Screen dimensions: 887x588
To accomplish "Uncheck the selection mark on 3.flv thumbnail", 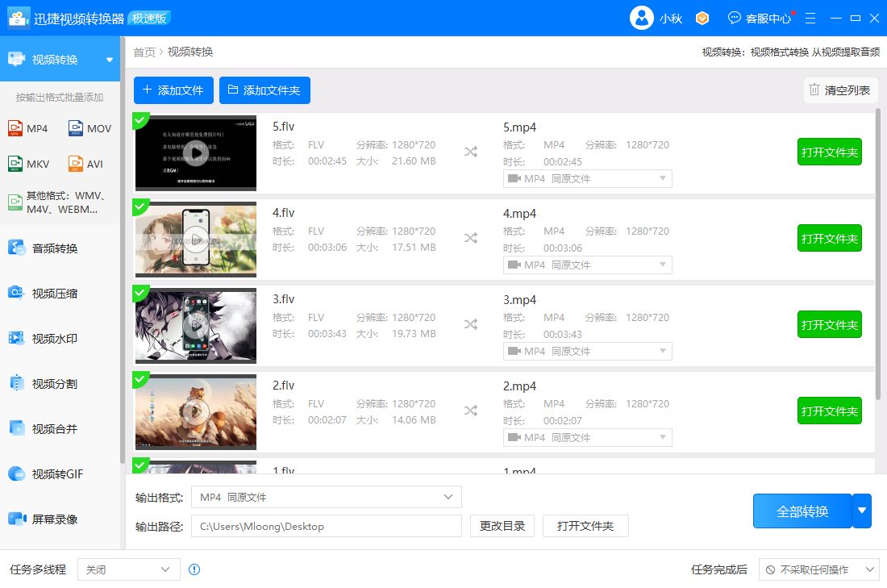I will click(142, 292).
